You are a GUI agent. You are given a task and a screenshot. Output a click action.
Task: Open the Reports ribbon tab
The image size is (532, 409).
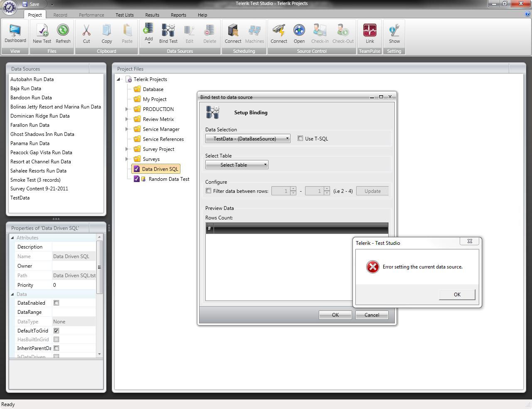coord(178,15)
